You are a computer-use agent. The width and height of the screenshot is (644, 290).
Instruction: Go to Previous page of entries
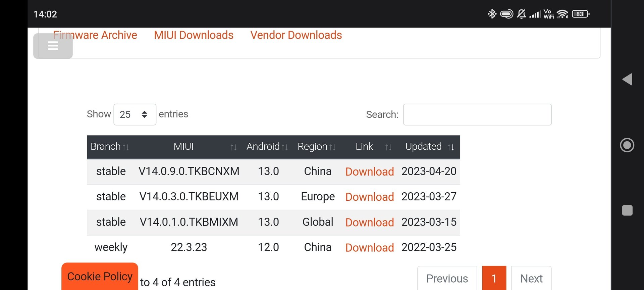(x=447, y=278)
